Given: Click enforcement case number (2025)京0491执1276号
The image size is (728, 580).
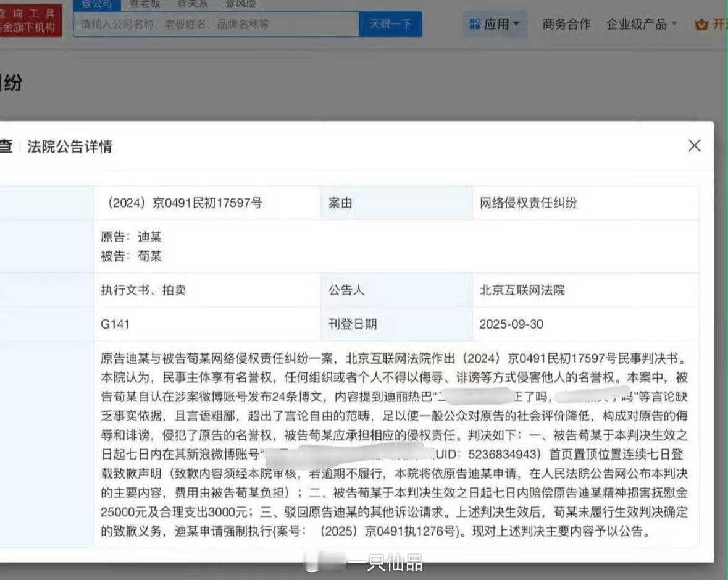Looking at the screenshot, I should click(x=388, y=531).
